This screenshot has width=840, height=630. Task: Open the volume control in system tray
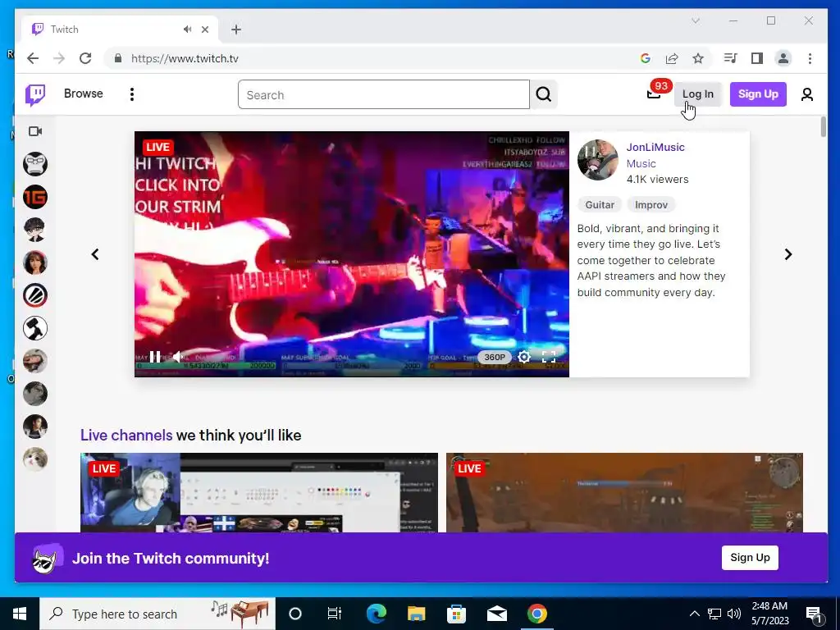(734, 614)
